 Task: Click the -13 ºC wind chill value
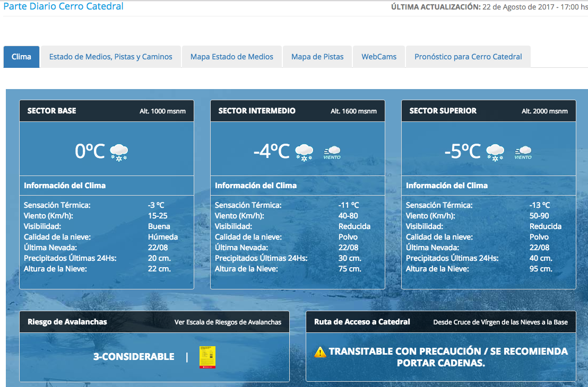pos(540,205)
